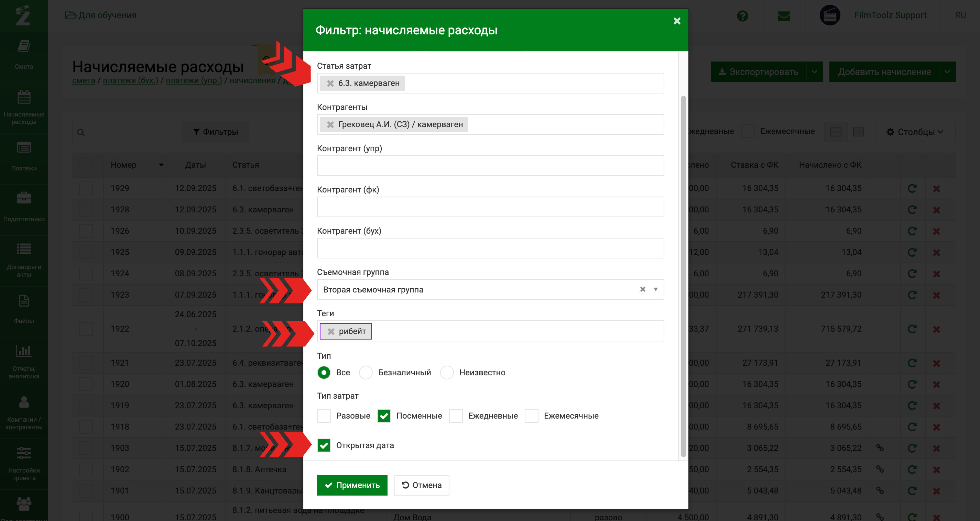Open the Для обучения project folder
This screenshot has height=521, width=980.
coord(101,15)
